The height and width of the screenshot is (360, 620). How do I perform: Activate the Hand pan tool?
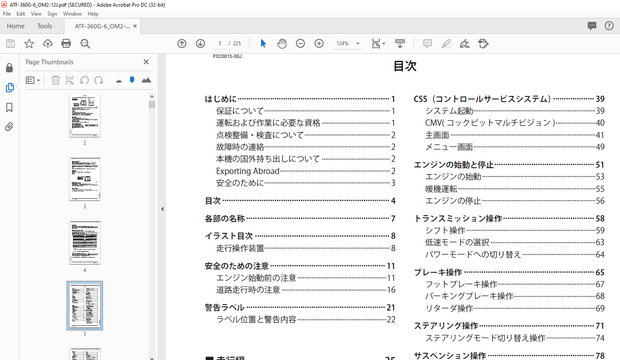(x=282, y=44)
